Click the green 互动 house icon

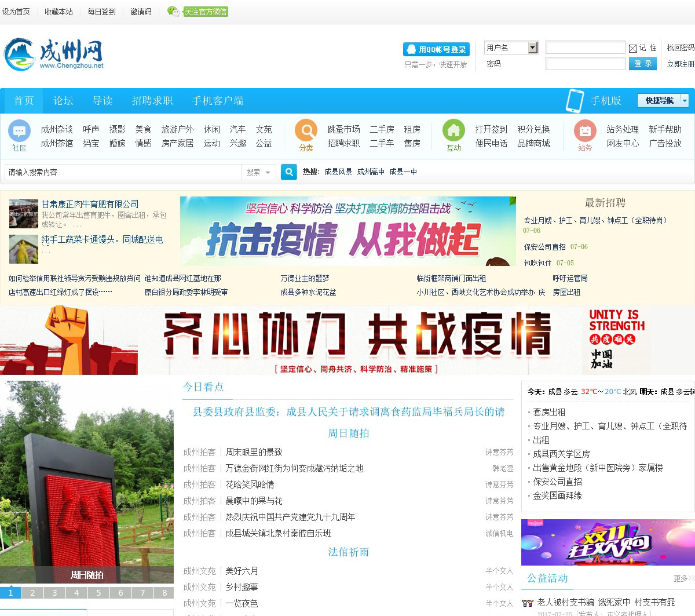[x=453, y=131]
